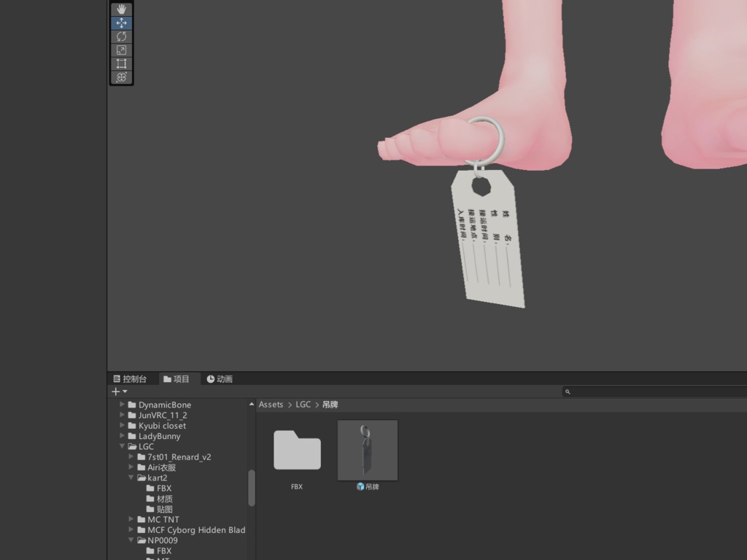Image resolution: width=747 pixels, height=560 pixels.
Task: Select the 吊牌 prefab thumbnail
Action: [368, 450]
